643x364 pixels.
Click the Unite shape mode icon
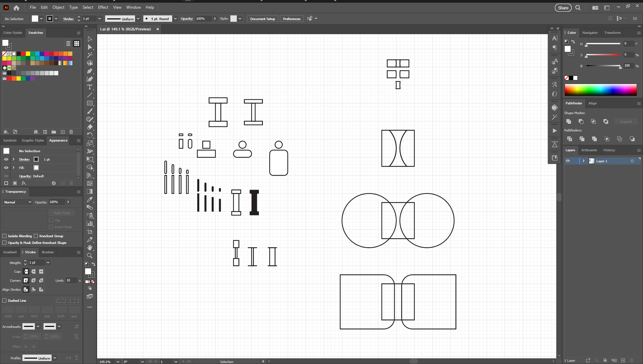pyautogui.click(x=569, y=121)
